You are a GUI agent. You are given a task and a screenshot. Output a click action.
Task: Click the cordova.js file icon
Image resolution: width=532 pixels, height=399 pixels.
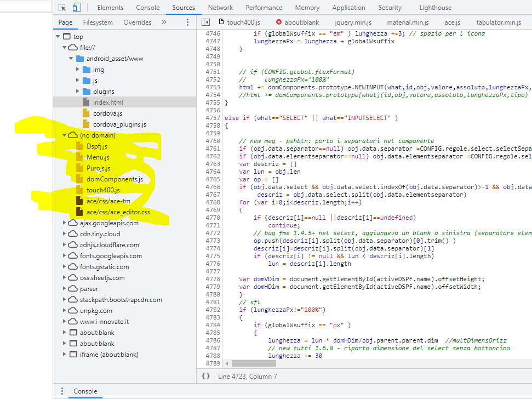(85, 113)
